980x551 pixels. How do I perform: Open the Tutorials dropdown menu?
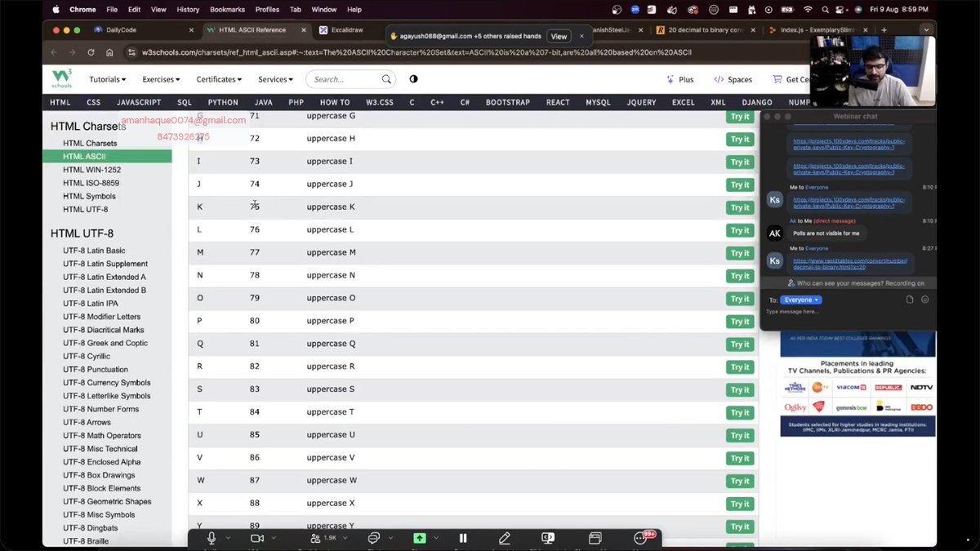click(108, 79)
